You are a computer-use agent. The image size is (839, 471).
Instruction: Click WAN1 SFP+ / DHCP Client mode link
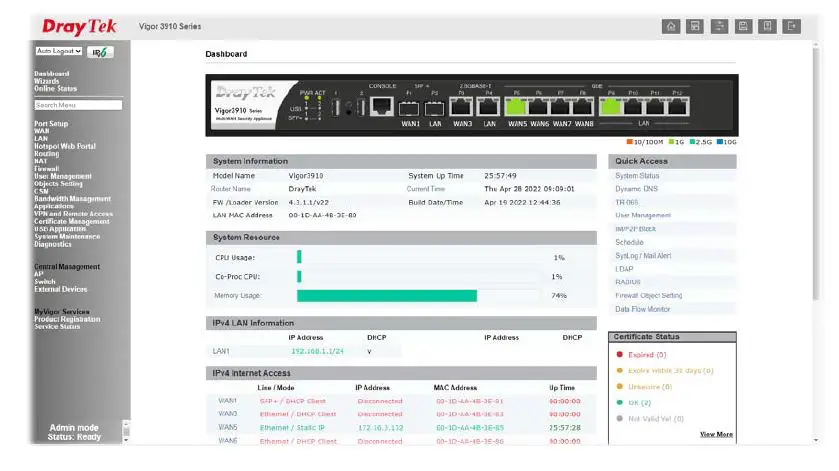tap(292, 401)
